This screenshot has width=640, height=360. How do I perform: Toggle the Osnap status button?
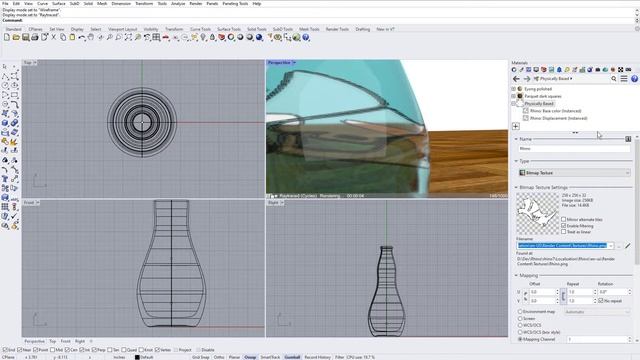[250, 357]
